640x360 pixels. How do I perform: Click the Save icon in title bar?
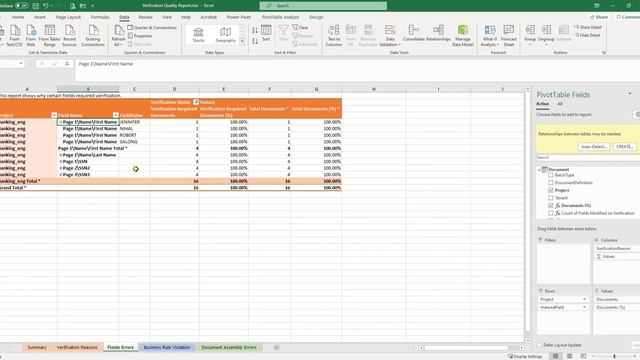pos(36,6)
